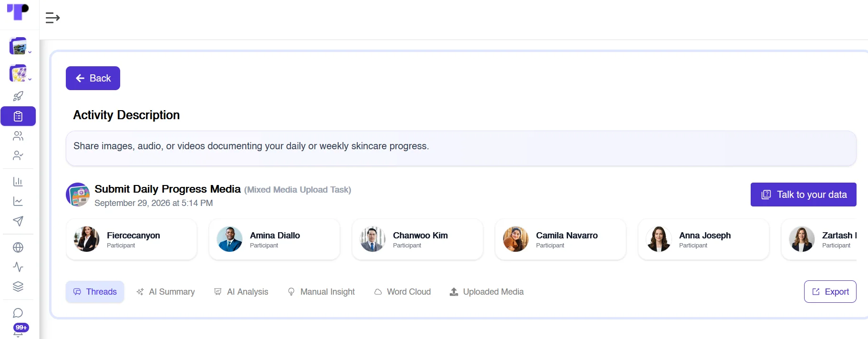Screen dimensions: 868x339
Task: Open the rocket launch icon in sidebar
Action: point(18,96)
